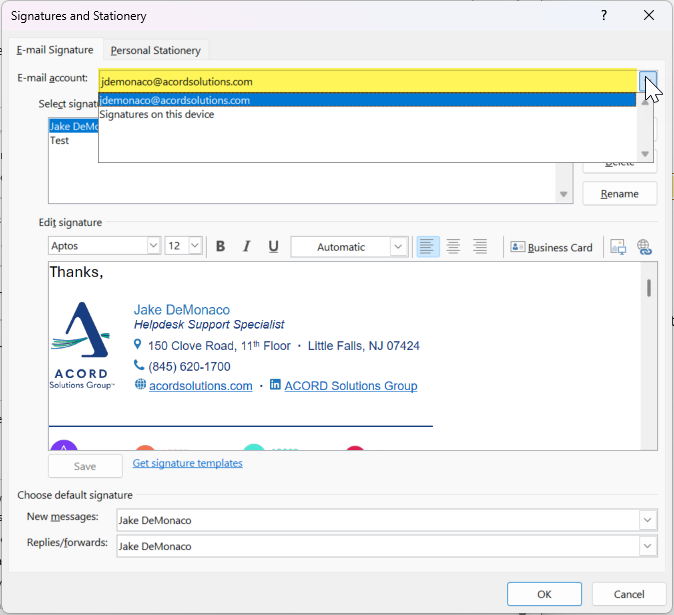Click the help question mark icon
674x615 pixels.
(604, 16)
